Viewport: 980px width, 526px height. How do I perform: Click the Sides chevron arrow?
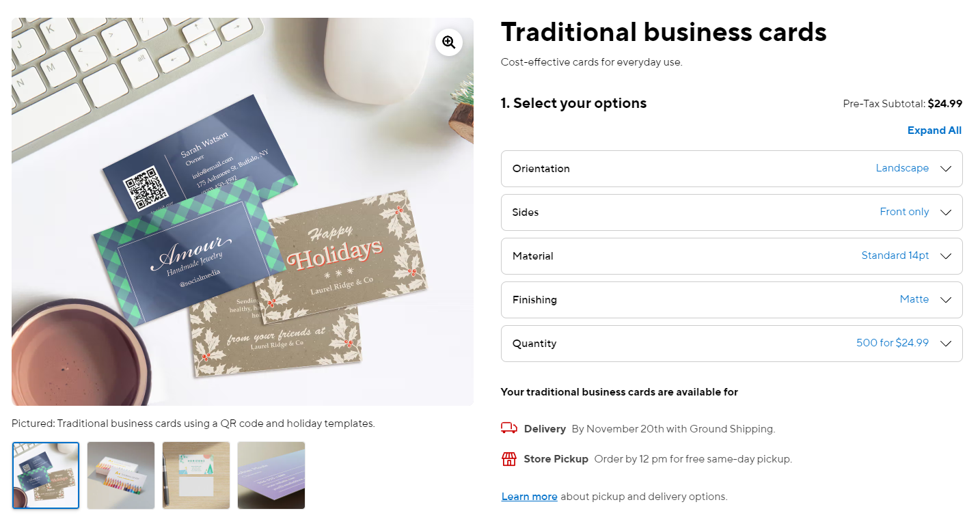click(946, 212)
